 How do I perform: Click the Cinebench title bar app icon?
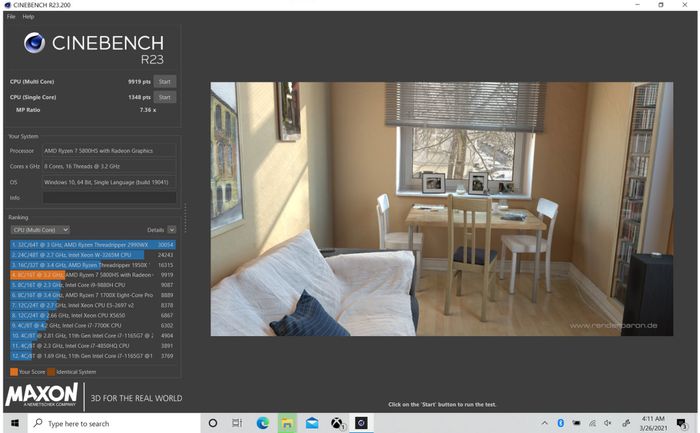click(7, 5)
